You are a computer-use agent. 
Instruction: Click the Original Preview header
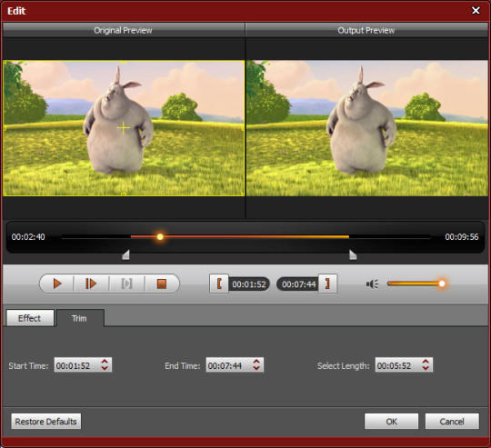click(123, 30)
